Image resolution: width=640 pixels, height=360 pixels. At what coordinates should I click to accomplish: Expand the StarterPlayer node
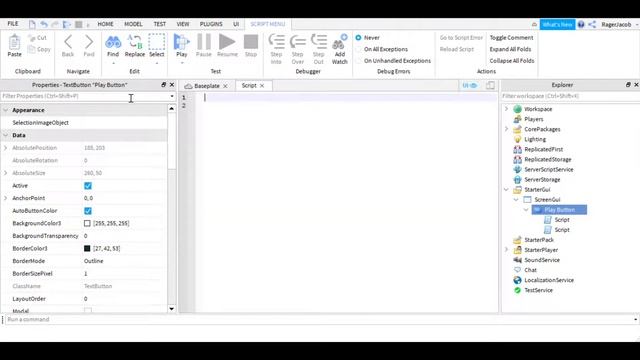pos(507,250)
